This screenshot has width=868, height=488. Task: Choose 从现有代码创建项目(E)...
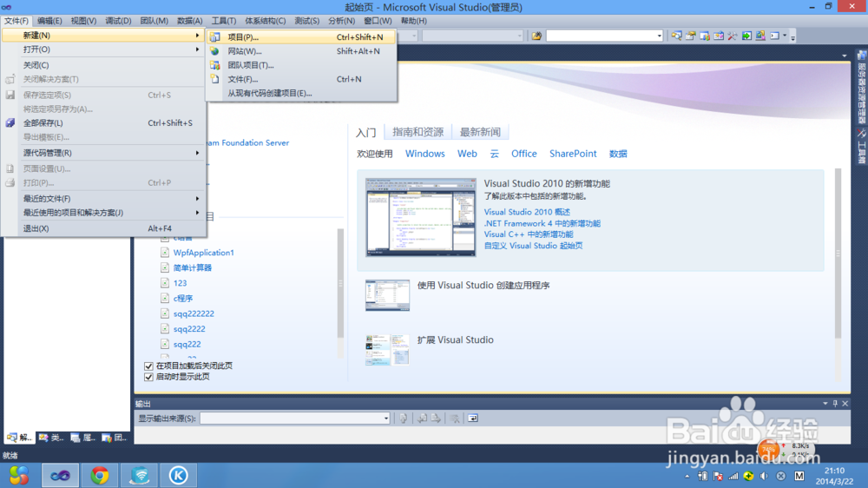pos(302,93)
